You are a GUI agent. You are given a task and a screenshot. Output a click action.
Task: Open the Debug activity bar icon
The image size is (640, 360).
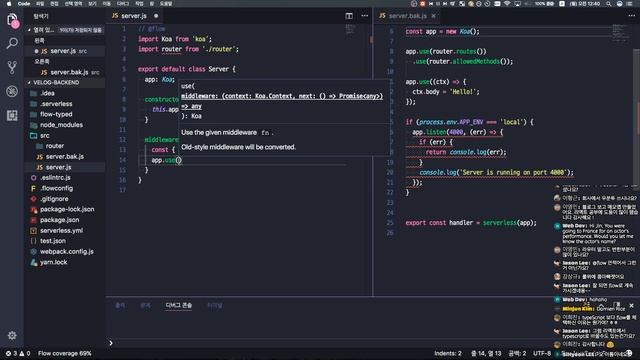coord(12,91)
